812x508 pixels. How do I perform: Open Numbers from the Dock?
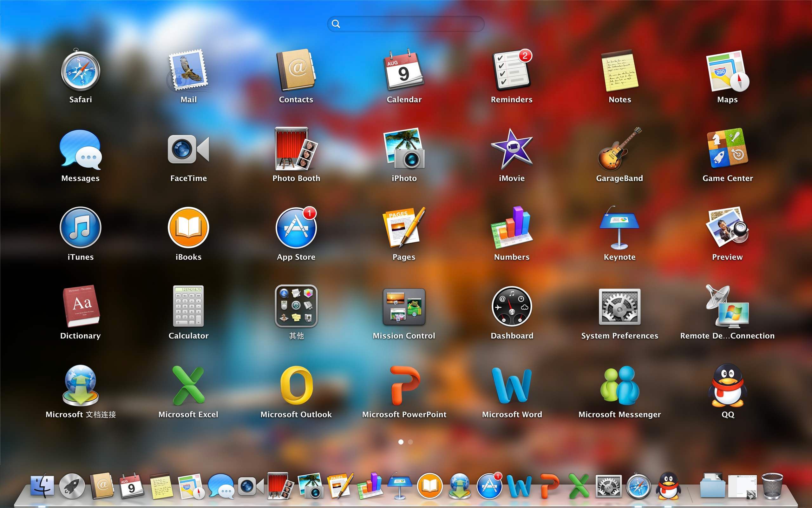tap(370, 486)
